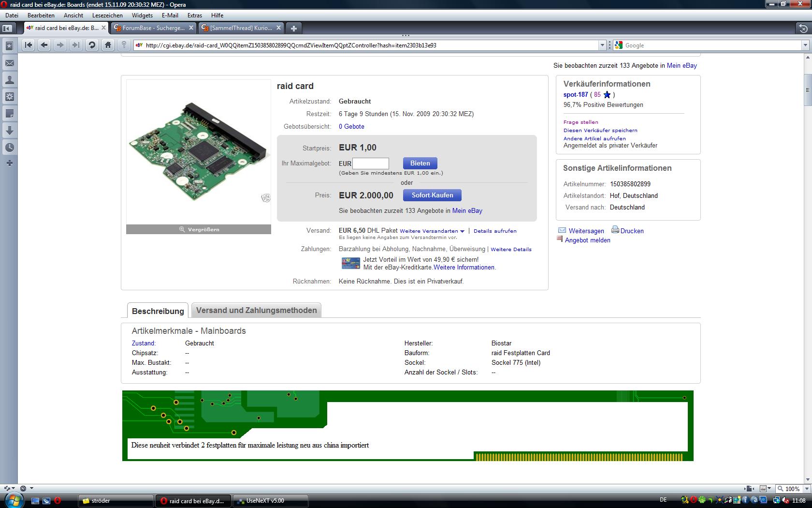Click the Zustand attribute link

[x=144, y=343]
